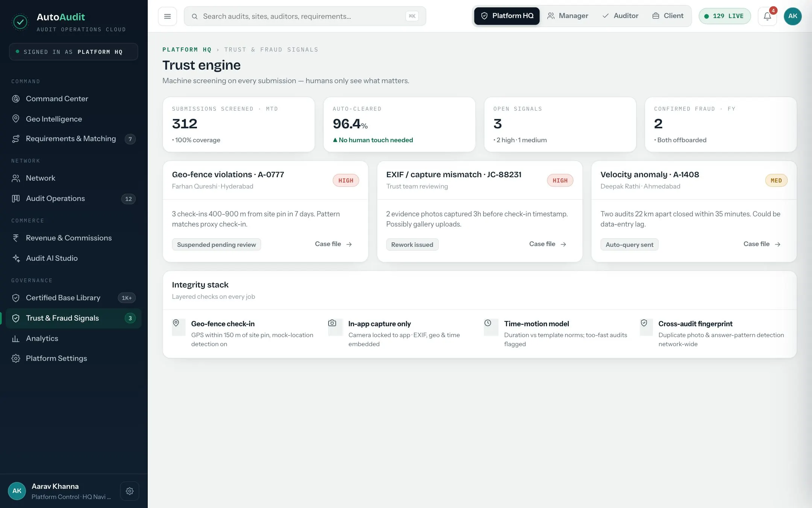Click the Time-motion model clock icon
This screenshot has height=508, width=812.
point(488,323)
